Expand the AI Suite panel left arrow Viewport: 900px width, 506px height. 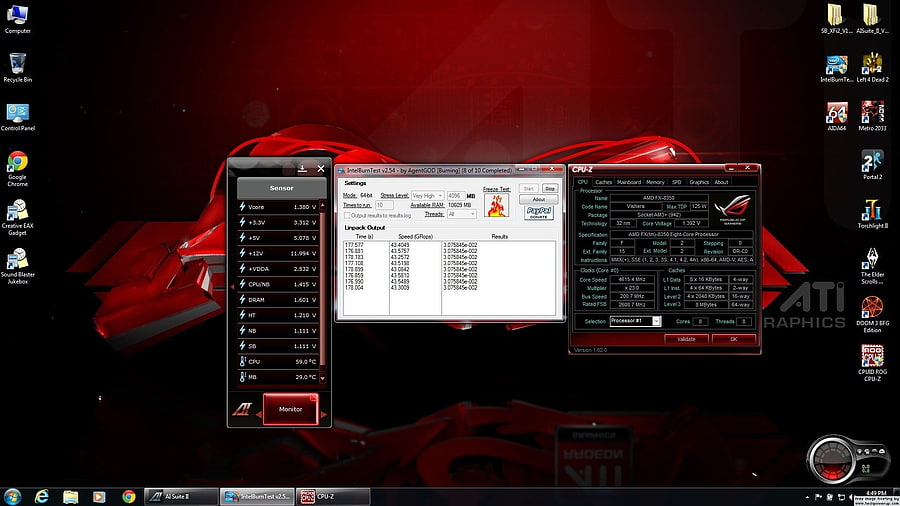pyautogui.click(x=232, y=285)
